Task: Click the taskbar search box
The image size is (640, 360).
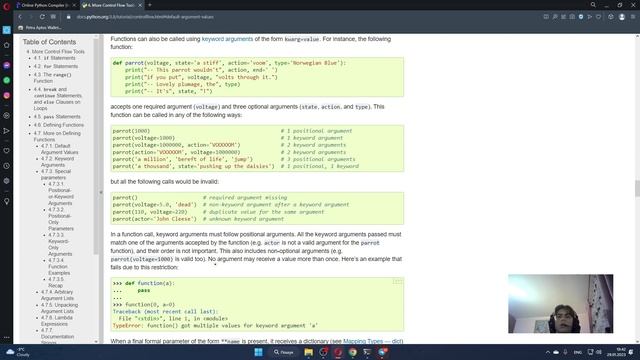Action: coord(284,352)
